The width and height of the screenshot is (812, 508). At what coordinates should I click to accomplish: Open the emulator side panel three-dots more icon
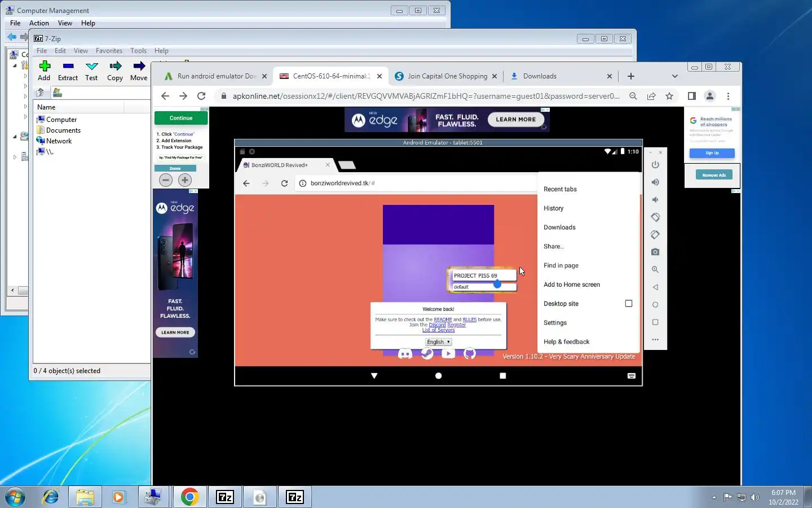(x=655, y=339)
